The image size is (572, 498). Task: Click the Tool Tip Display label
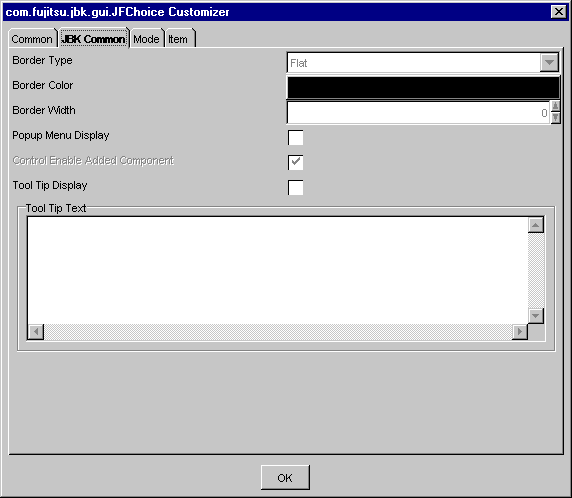pyautogui.click(x=50, y=185)
